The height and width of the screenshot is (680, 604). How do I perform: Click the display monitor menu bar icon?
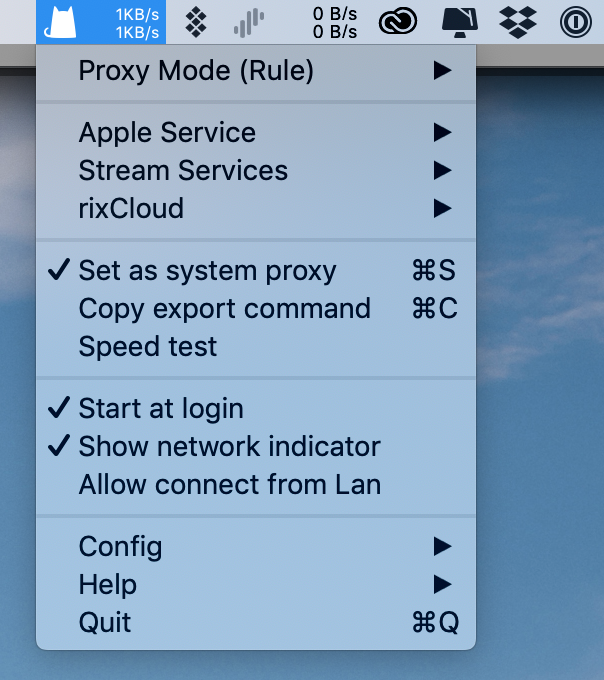tap(459, 22)
